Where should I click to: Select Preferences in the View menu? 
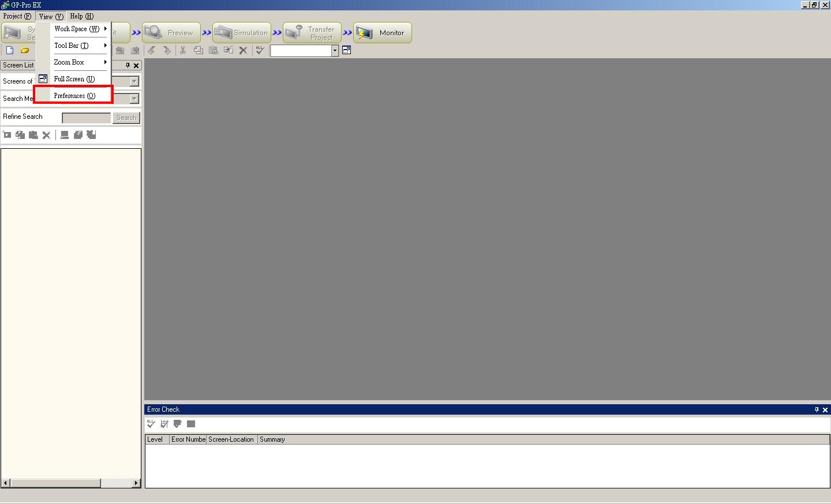[x=74, y=96]
